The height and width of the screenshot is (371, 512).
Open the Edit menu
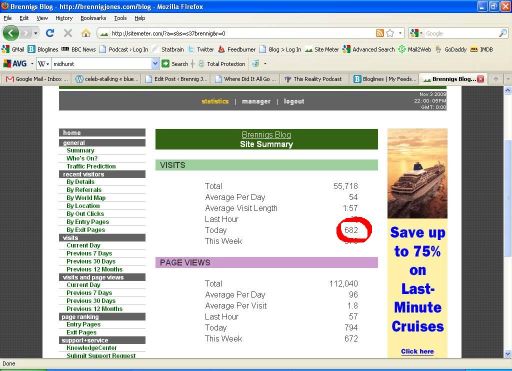(x=24, y=18)
